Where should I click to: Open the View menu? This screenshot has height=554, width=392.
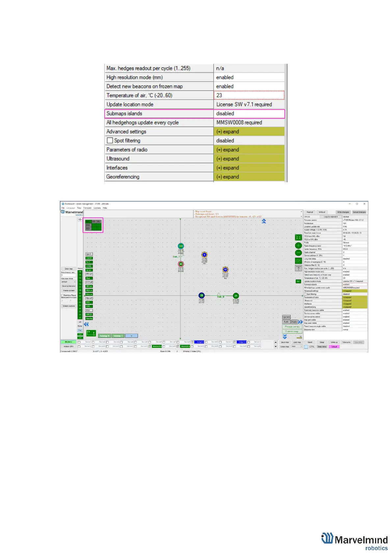(x=79, y=208)
